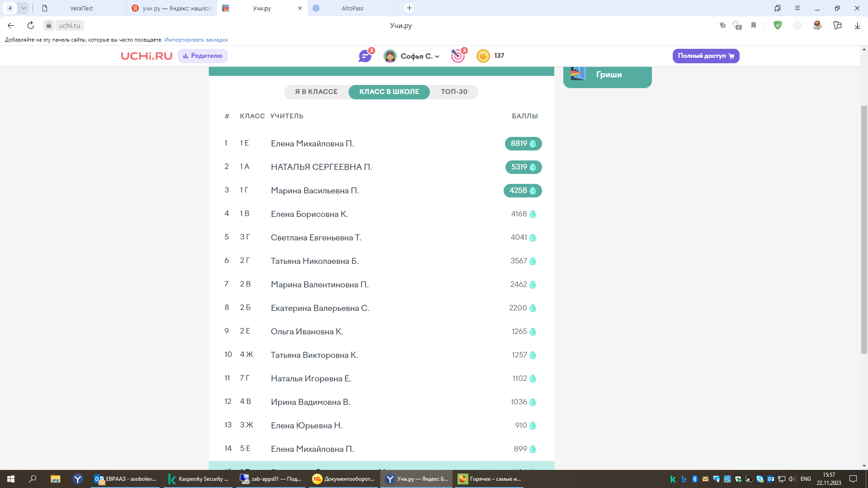Click teacher Елена Борисовна К. row
Screen dimensions: 868x488
[382, 214]
